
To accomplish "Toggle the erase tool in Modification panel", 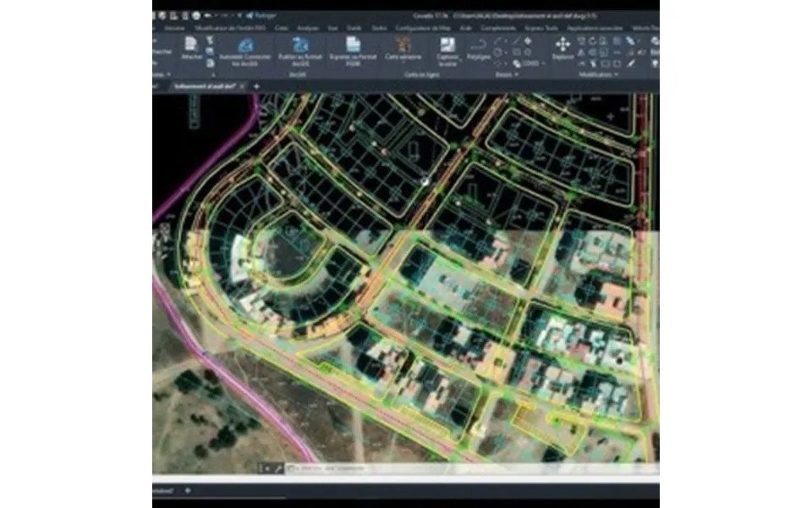I will coord(582,42).
